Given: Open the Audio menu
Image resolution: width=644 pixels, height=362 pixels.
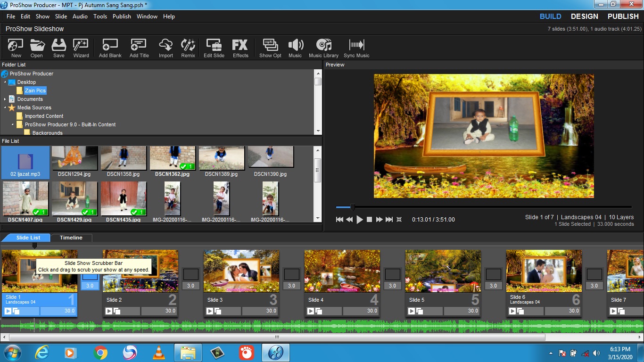Looking at the screenshot, I should [80, 16].
